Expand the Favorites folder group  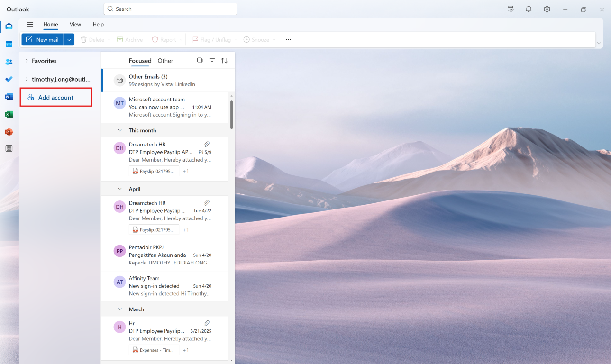(x=27, y=61)
